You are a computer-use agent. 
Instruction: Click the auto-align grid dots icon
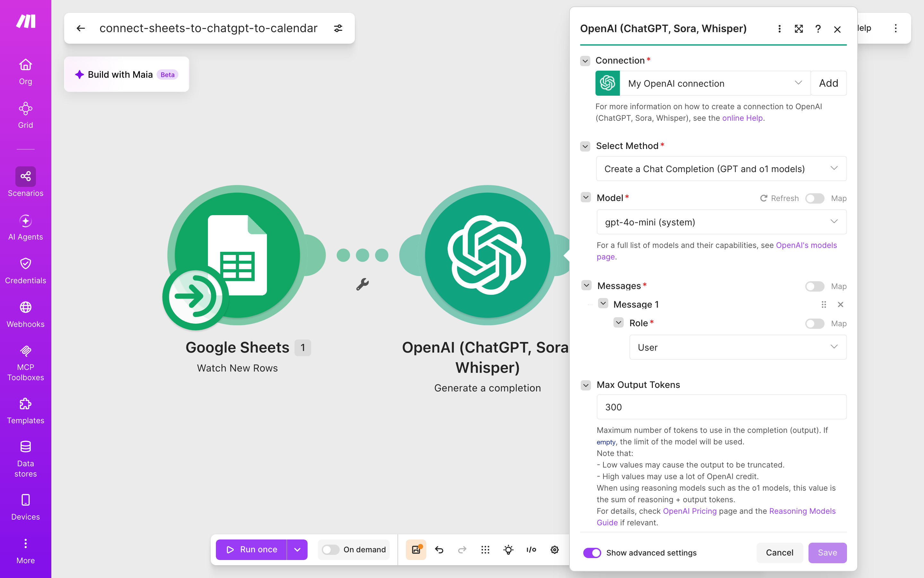tap(485, 550)
